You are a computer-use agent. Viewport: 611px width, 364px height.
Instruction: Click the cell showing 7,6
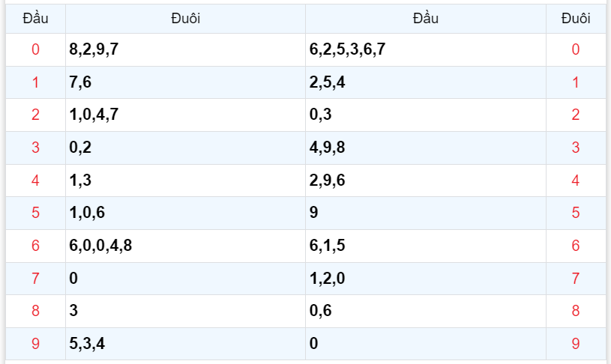(80, 82)
